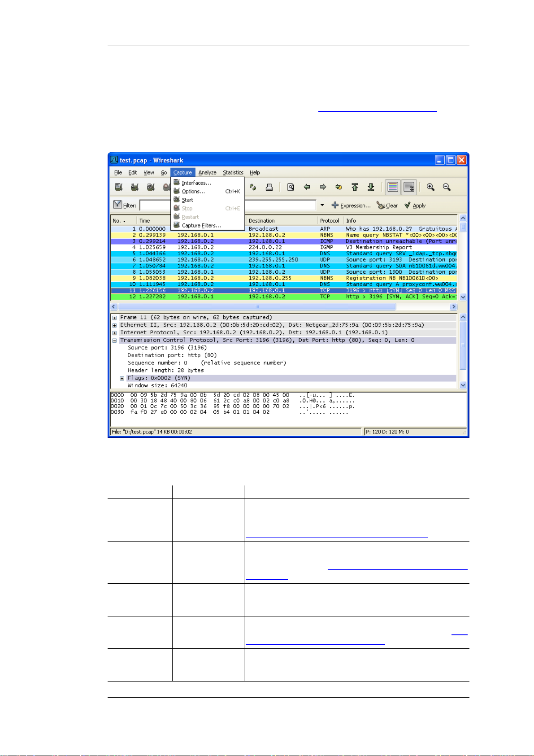Image resolution: width=534 pixels, height=756 pixels.
Task: Select packet 1 ARP Broadcast row
Action: 284,229
